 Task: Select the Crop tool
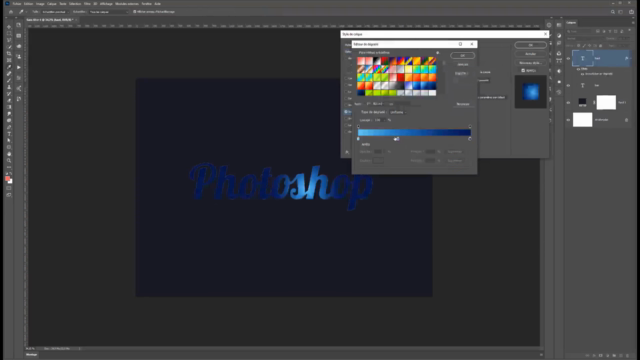point(9,53)
